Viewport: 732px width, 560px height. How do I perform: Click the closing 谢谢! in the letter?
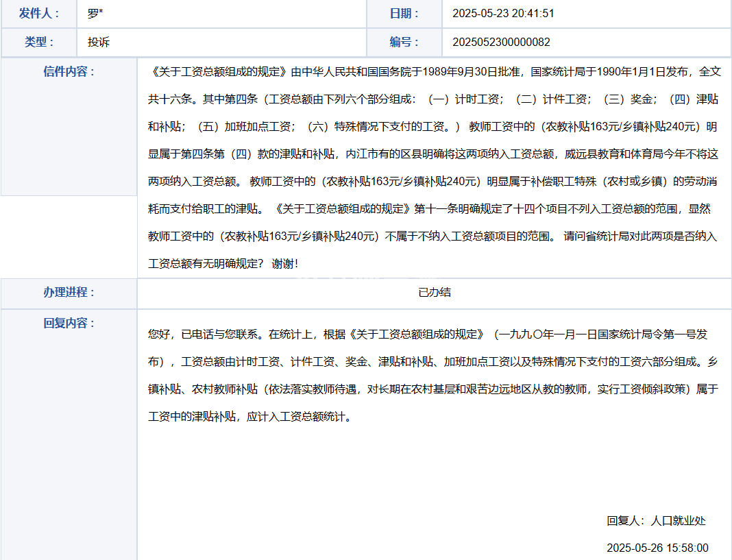pyautogui.click(x=285, y=264)
